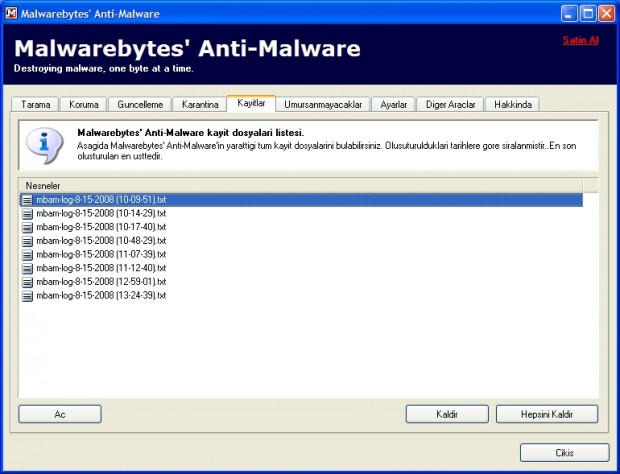Screen dimensions: 620x474
Task: Open the Ayarlar tab
Action: point(393,104)
